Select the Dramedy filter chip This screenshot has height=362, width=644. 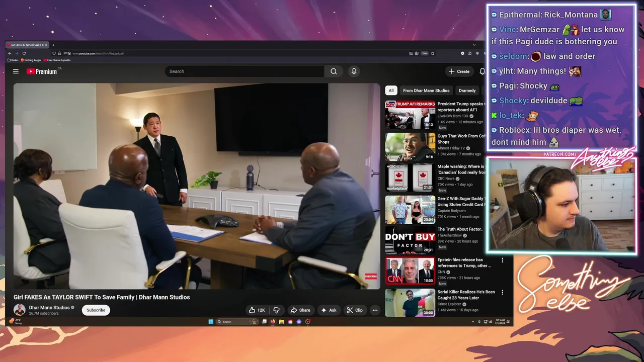(x=467, y=90)
